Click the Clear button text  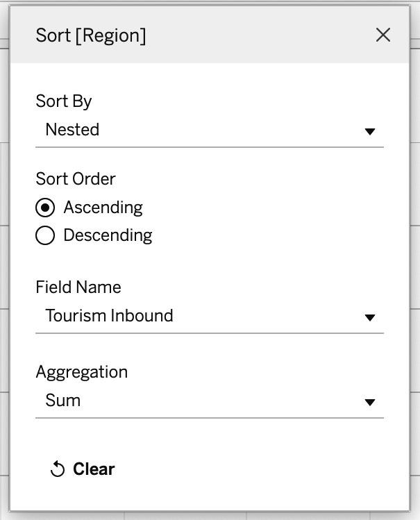point(94,469)
